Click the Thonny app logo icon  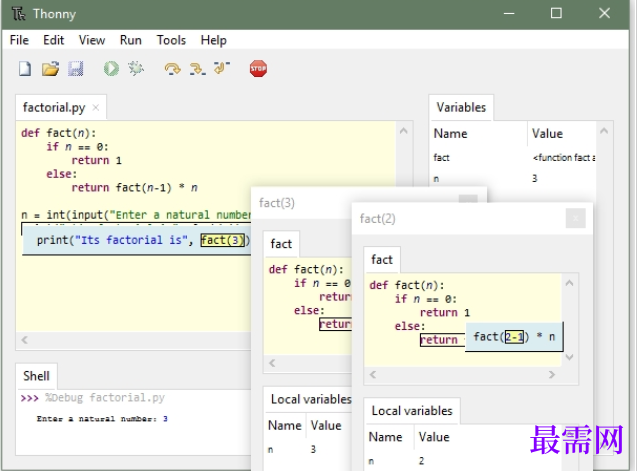tap(18, 14)
